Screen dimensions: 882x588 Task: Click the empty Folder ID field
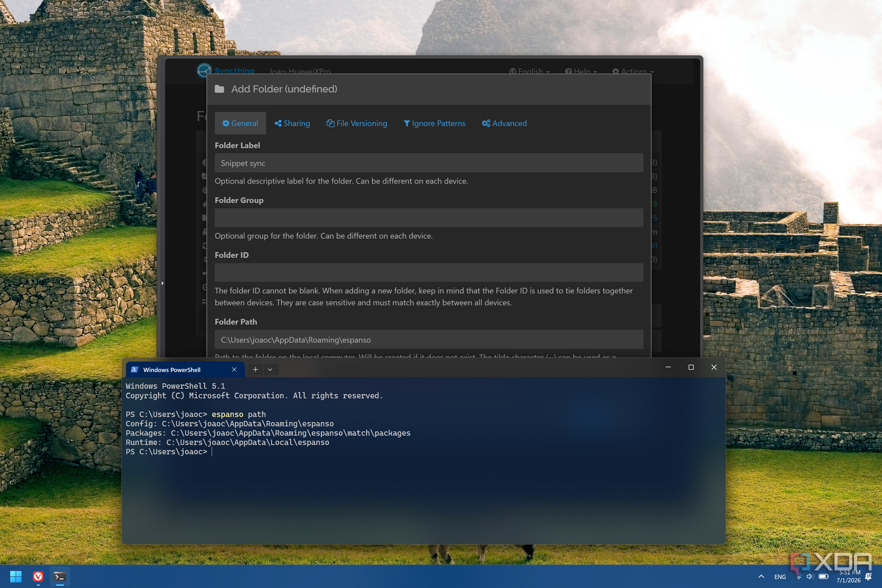click(429, 272)
